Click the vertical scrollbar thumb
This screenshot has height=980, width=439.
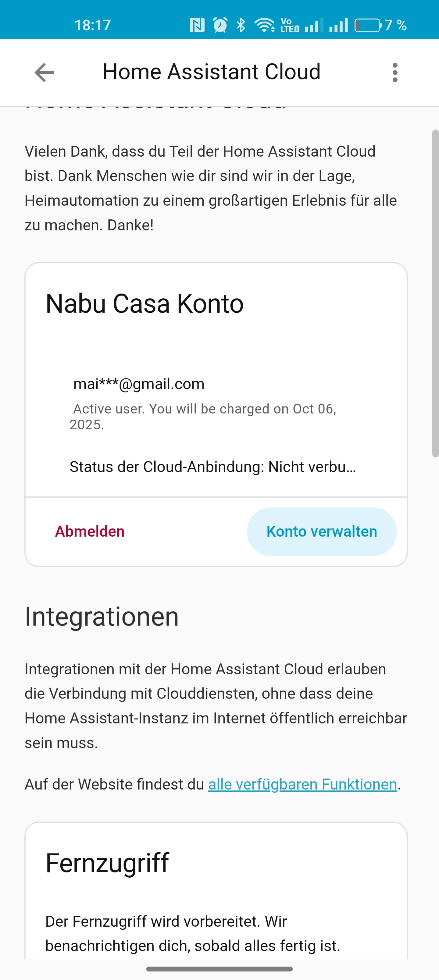pos(435,293)
